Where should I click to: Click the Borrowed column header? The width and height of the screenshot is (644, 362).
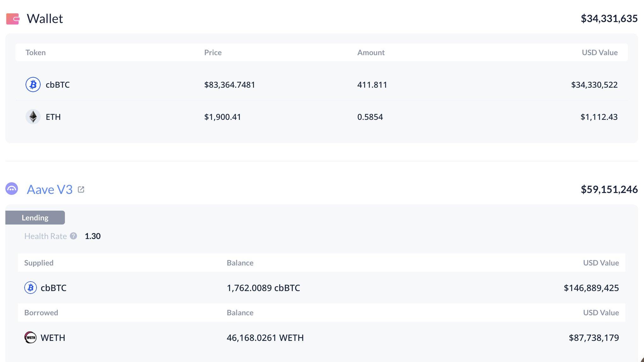[x=41, y=312]
